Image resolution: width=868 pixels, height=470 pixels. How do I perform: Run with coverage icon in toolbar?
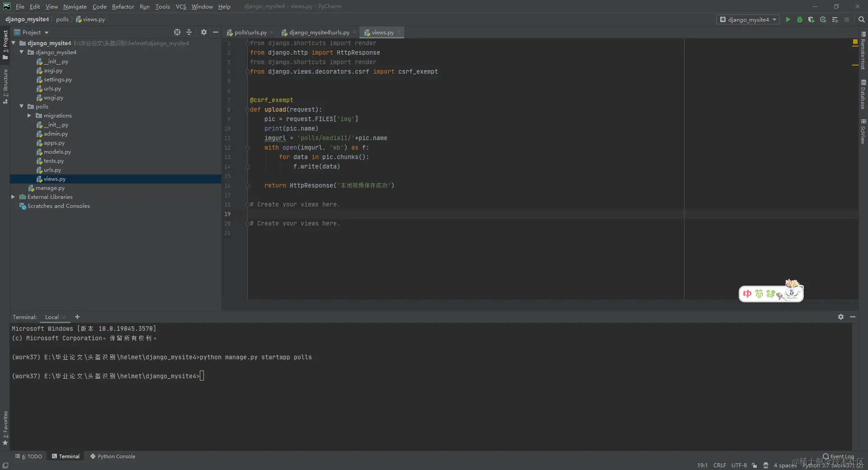(811, 19)
